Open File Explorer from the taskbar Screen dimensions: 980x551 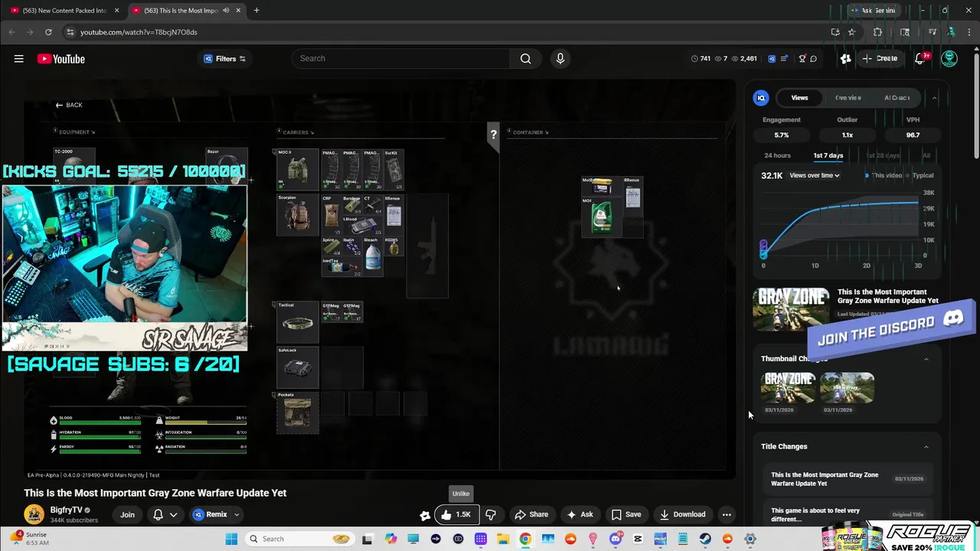[503, 539]
